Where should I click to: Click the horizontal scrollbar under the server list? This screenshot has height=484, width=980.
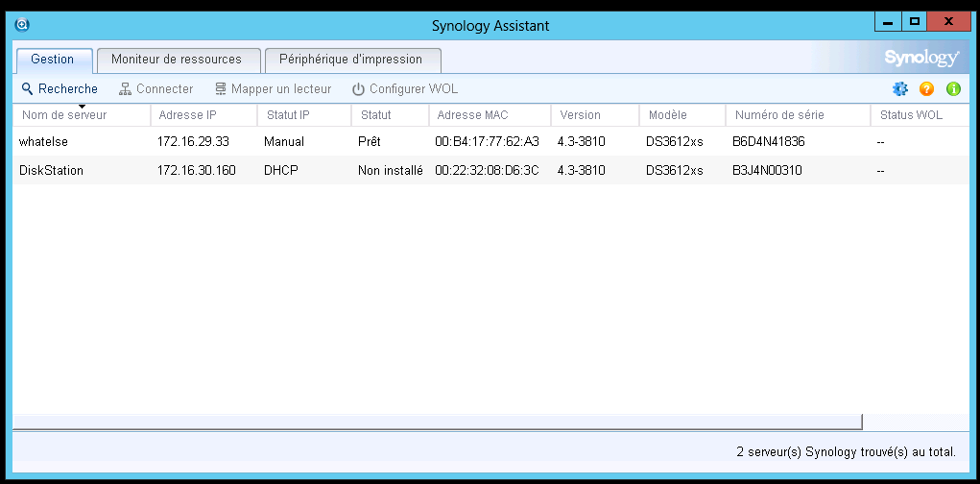438,422
